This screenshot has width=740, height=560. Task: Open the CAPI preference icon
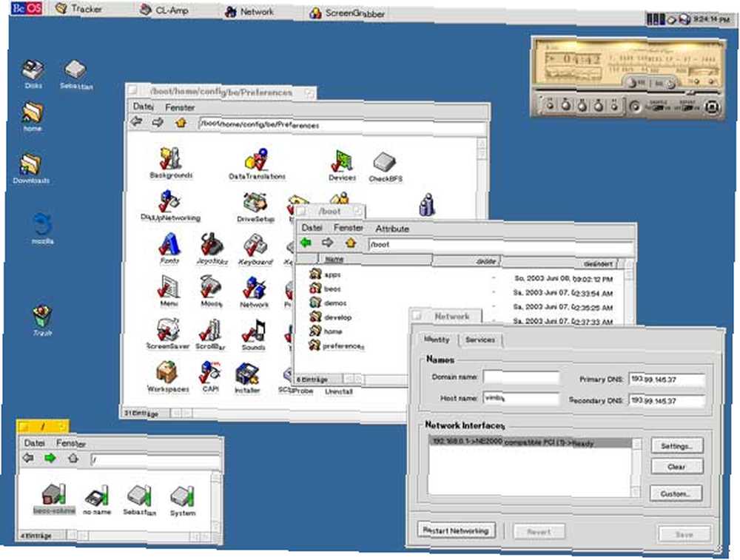coord(210,377)
